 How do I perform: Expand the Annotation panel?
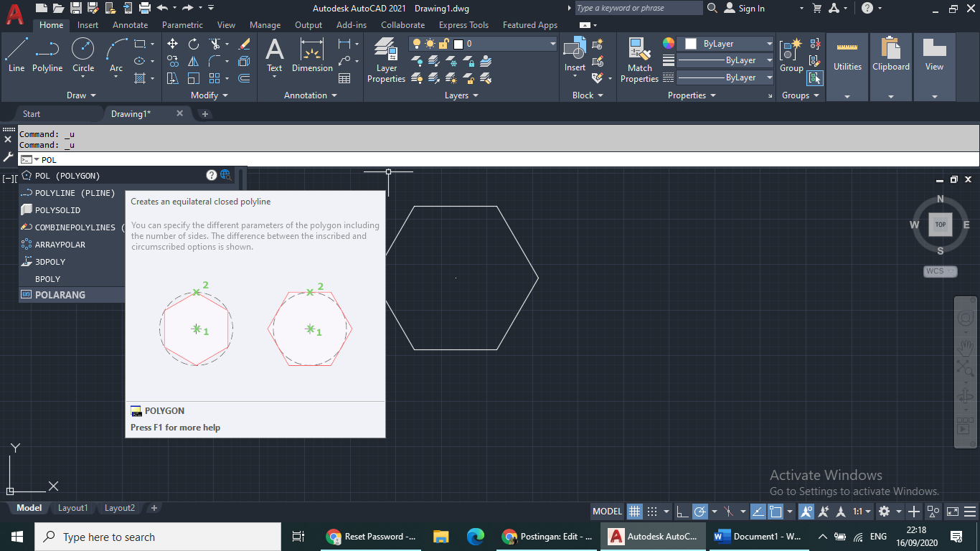click(x=309, y=95)
